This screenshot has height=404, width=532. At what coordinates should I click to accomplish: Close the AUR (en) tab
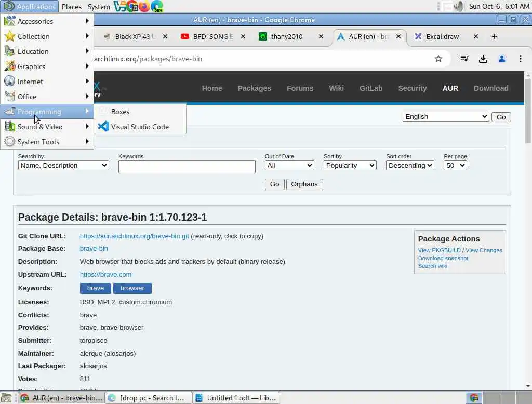(398, 36)
